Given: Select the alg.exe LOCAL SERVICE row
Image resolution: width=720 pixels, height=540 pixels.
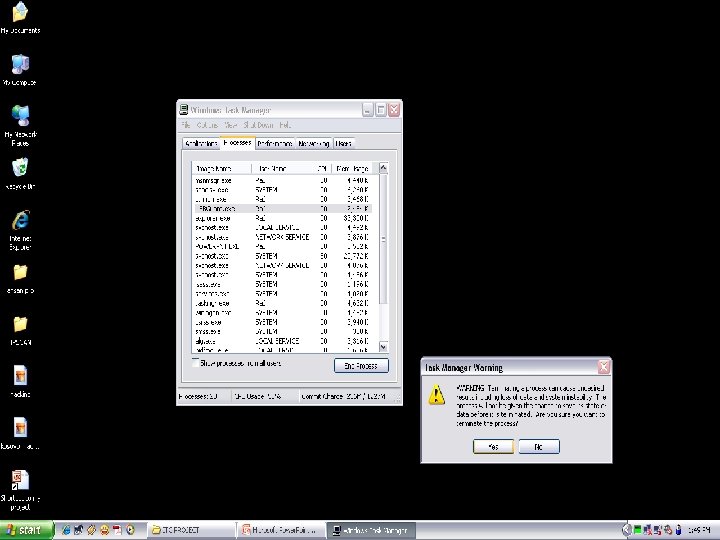Looking at the screenshot, I should [282, 341].
